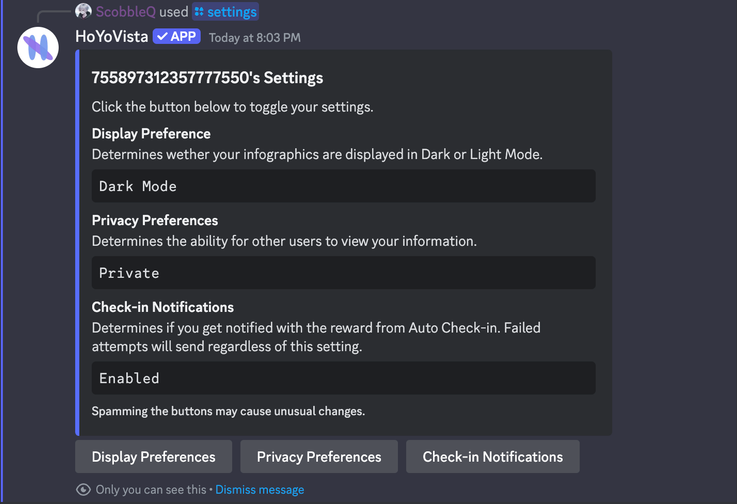737x504 pixels.
Task: Click the eye icon beside visibility notice
Action: [83, 490]
